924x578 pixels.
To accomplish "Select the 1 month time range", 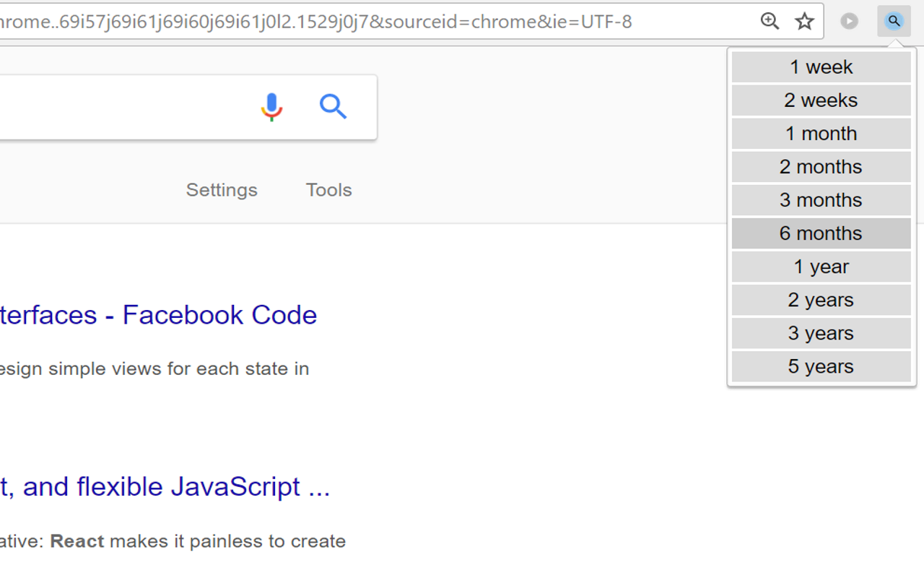I will [x=821, y=133].
